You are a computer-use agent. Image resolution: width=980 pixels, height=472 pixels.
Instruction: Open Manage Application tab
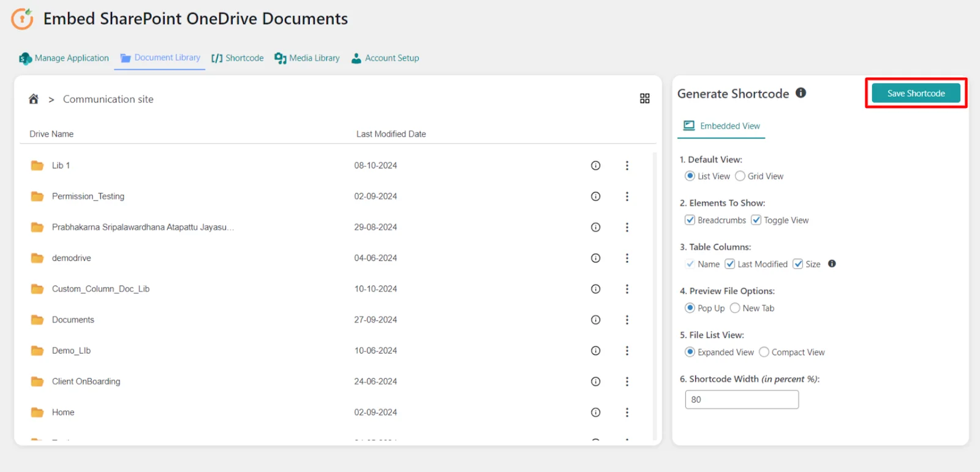[64, 58]
